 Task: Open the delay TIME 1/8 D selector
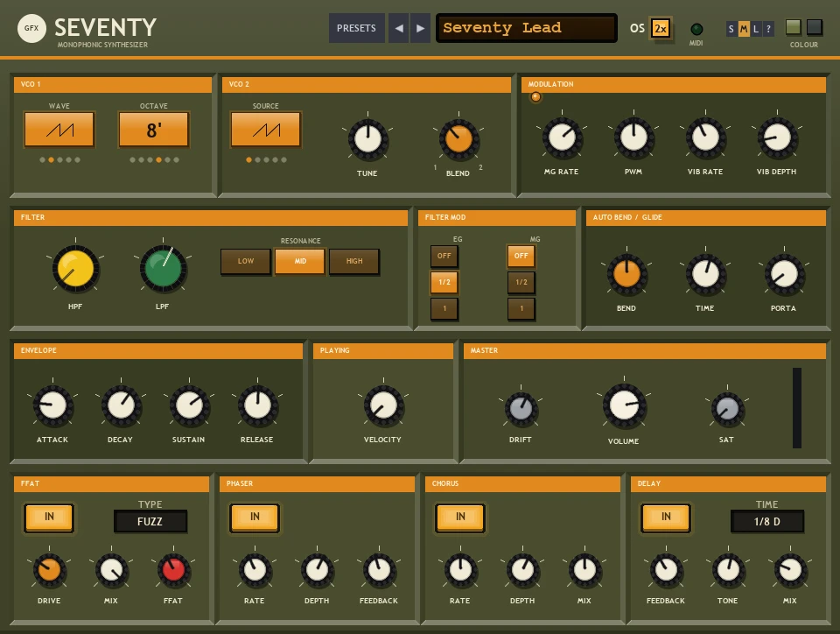pos(767,521)
